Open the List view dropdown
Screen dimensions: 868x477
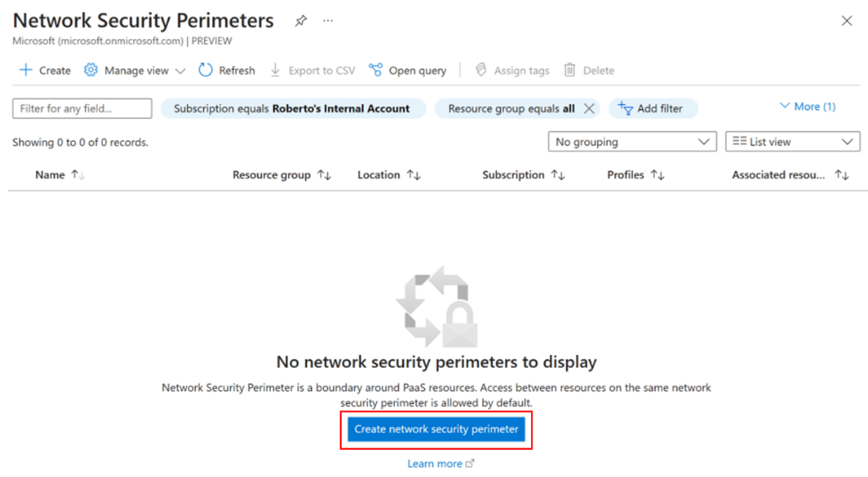click(792, 142)
